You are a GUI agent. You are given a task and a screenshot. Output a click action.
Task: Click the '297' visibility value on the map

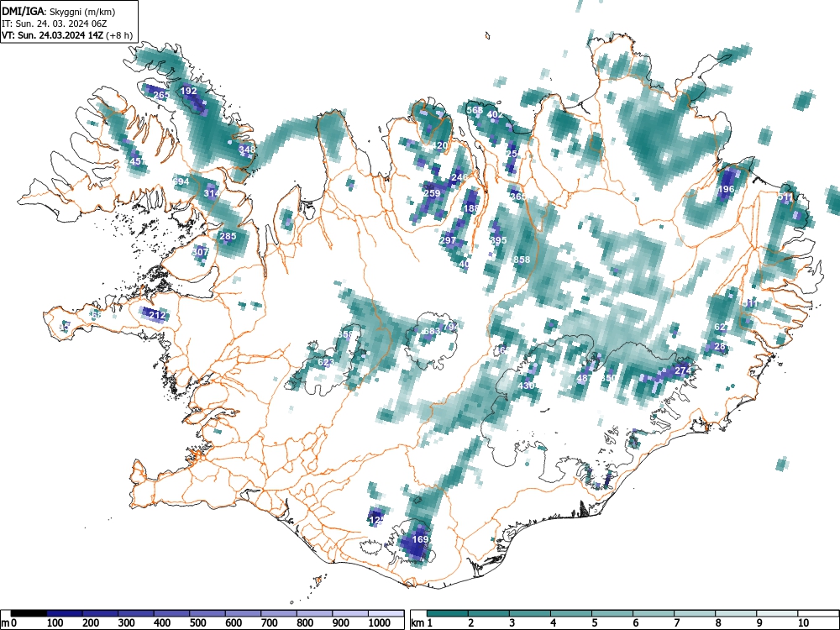coord(448,240)
